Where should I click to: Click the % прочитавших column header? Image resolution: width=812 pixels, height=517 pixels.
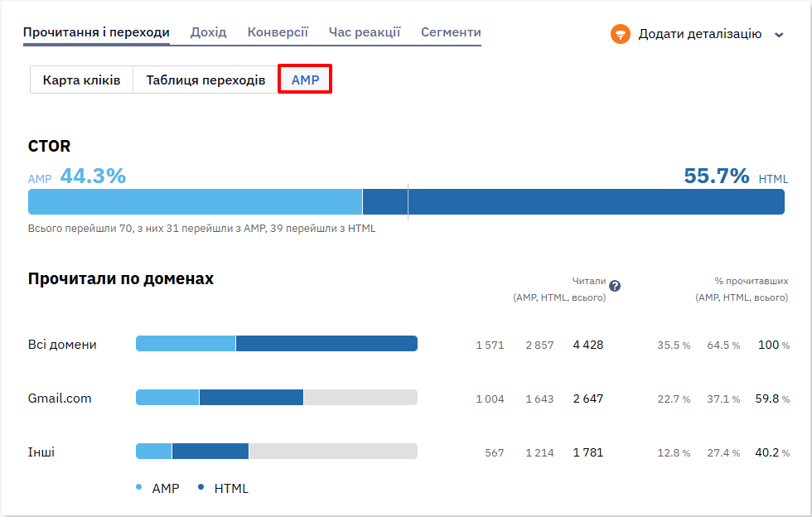pos(752,281)
